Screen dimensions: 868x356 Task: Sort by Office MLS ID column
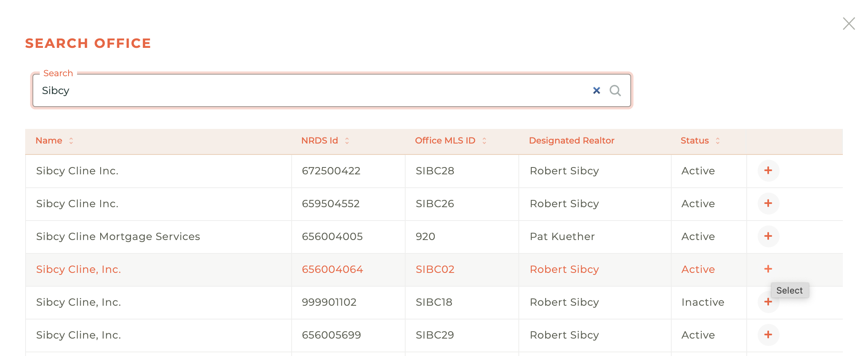[x=450, y=140]
